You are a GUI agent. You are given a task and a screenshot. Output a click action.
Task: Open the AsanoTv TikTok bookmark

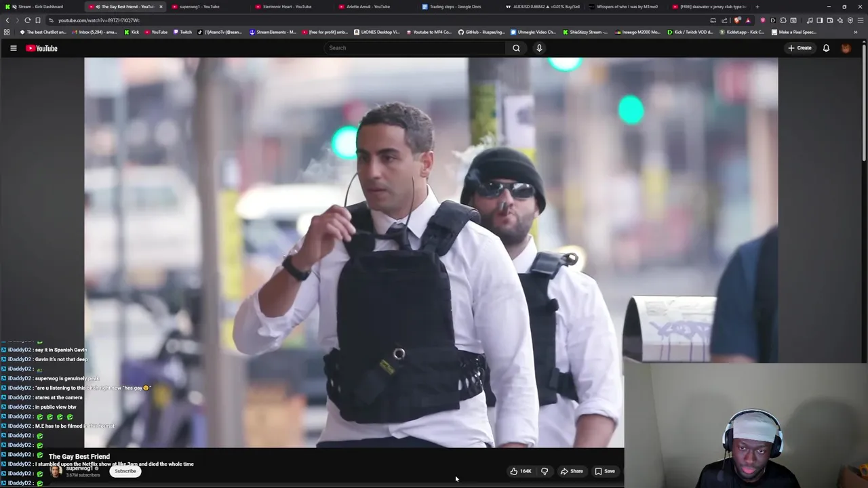[x=220, y=32]
